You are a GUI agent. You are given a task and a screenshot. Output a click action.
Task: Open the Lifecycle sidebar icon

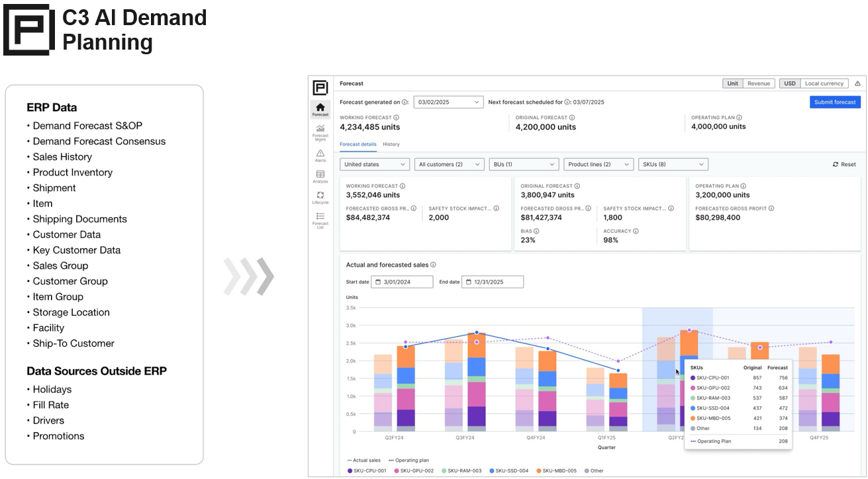tap(320, 197)
